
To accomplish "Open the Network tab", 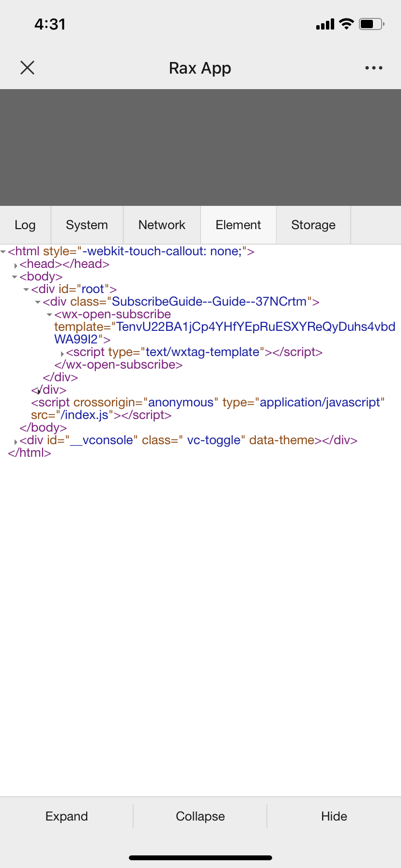I will (162, 225).
